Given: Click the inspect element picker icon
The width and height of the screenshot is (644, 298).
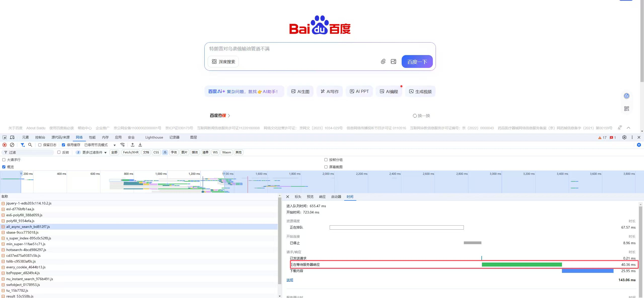Looking at the screenshot, I should click(x=5, y=137).
